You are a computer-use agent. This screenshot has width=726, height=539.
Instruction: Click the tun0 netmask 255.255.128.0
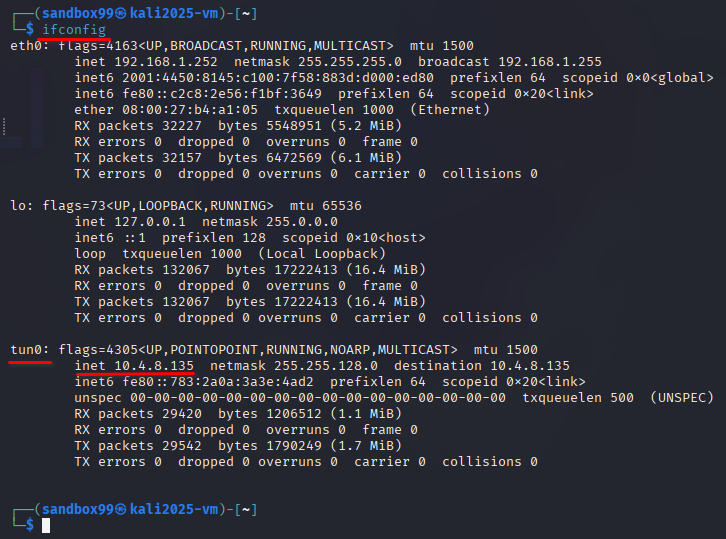coord(325,366)
